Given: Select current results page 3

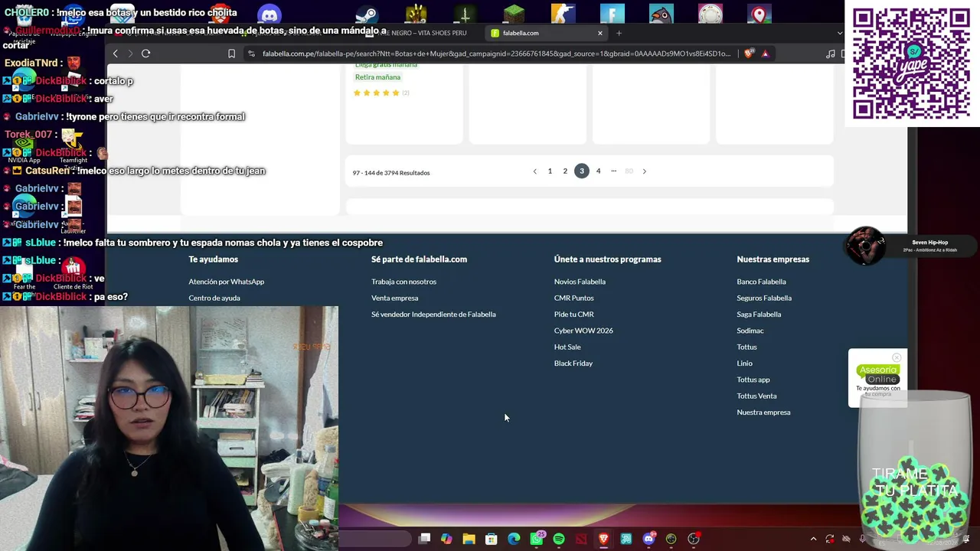Looking at the screenshot, I should (x=581, y=171).
